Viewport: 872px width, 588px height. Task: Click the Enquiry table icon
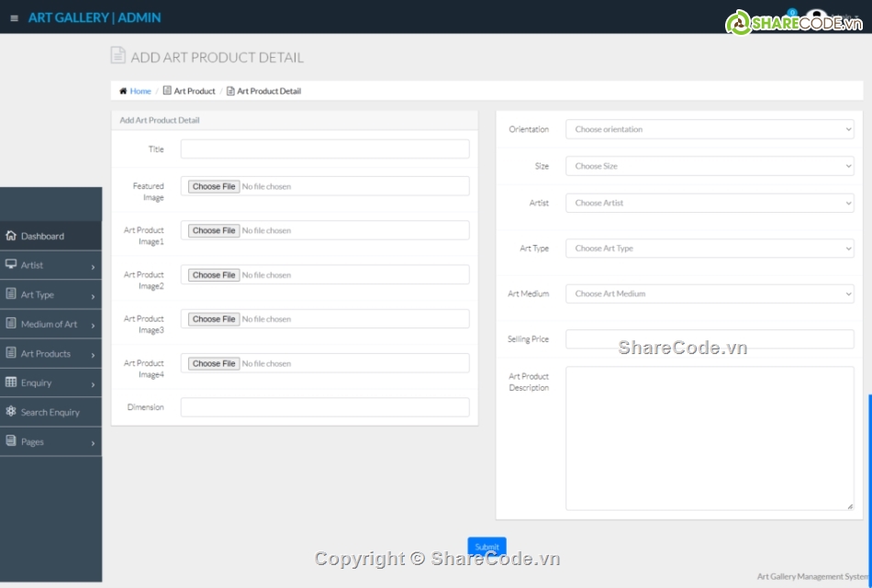pyautogui.click(x=11, y=383)
